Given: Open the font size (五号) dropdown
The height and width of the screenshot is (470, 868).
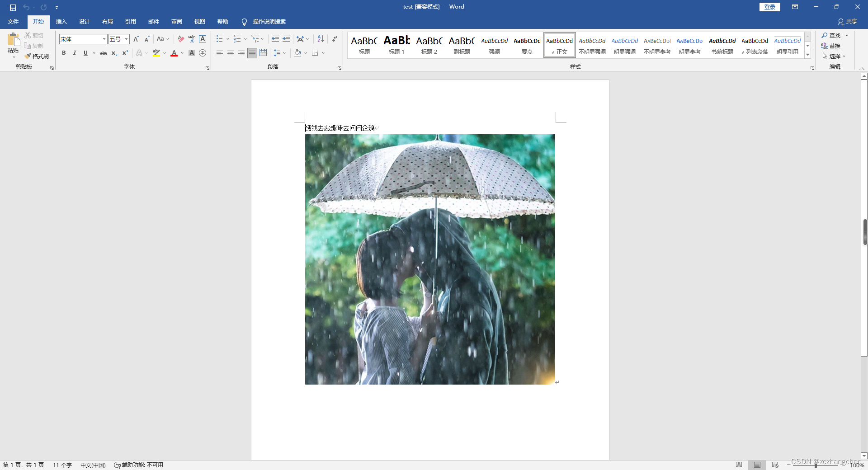Looking at the screenshot, I should pyautogui.click(x=127, y=39).
